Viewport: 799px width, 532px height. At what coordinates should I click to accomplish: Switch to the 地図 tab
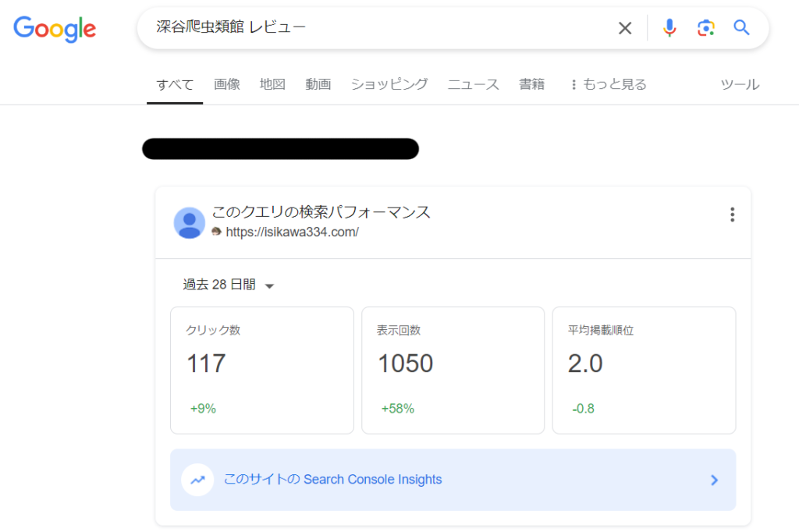[272, 84]
